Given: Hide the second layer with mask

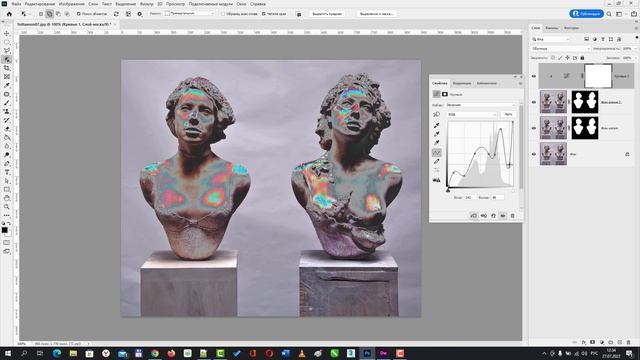Looking at the screenshot, I should (x=534, y=102).
